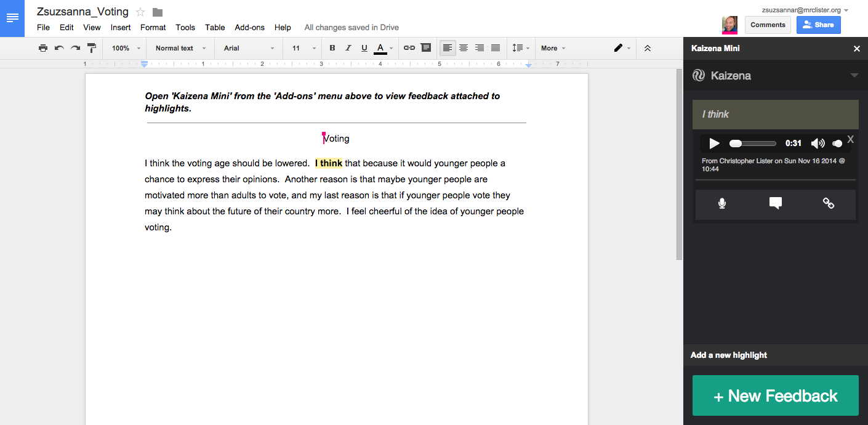Open the Format menu
The width and height of the screenshot is (868, 425).
tap(153, 27)
